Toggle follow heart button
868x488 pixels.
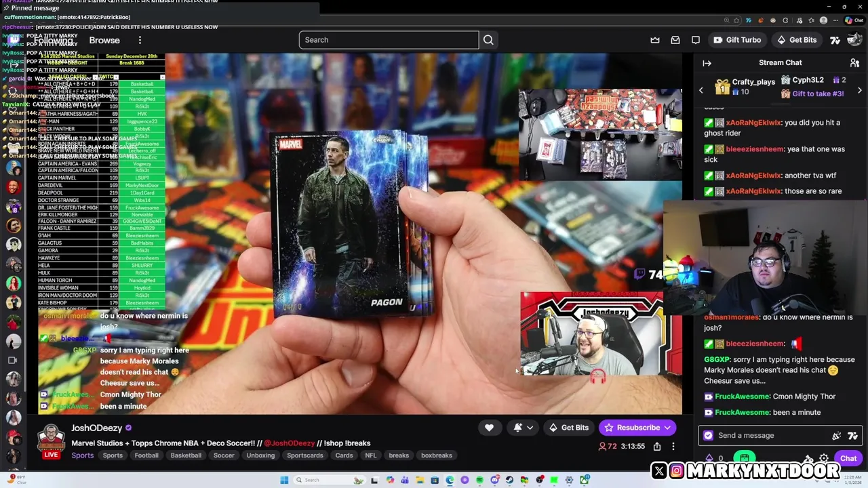[x=489, y=428]
